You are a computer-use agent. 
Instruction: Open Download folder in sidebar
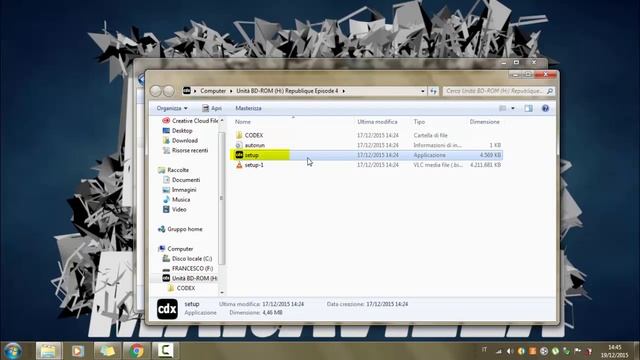coord(180,140)
